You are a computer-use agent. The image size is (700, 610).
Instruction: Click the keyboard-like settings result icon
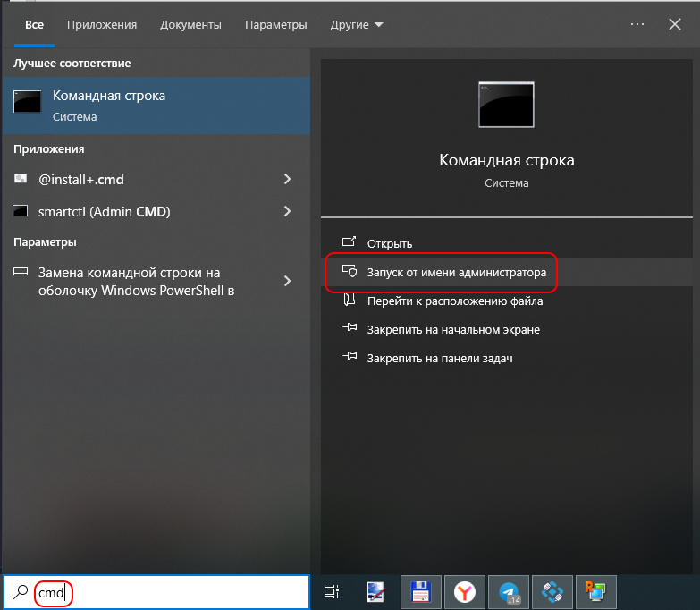pyautogui.click(x=21, y=272)
